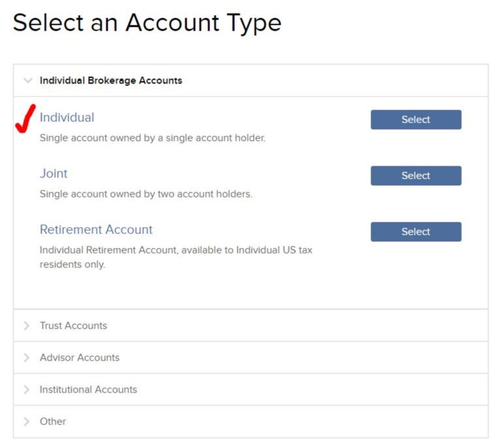Click the chevron arrow beside Advisor Accounts

click(27, 357)
